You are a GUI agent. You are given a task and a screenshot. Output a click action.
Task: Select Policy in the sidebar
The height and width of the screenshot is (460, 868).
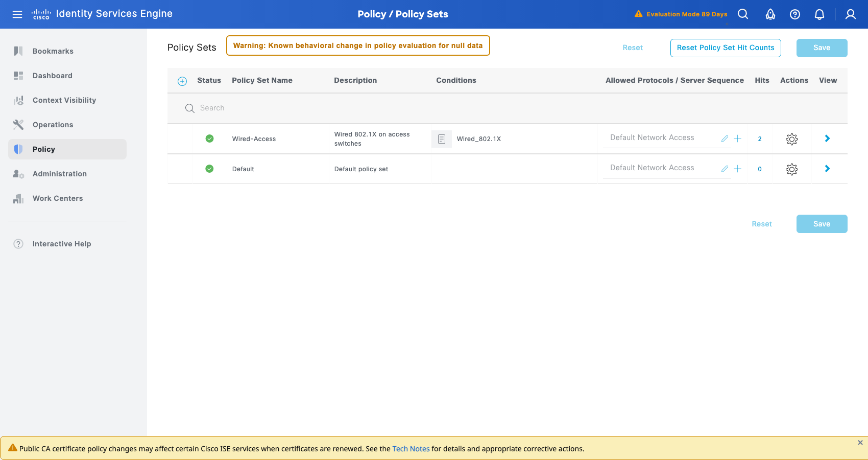click(x=67, y=149)
